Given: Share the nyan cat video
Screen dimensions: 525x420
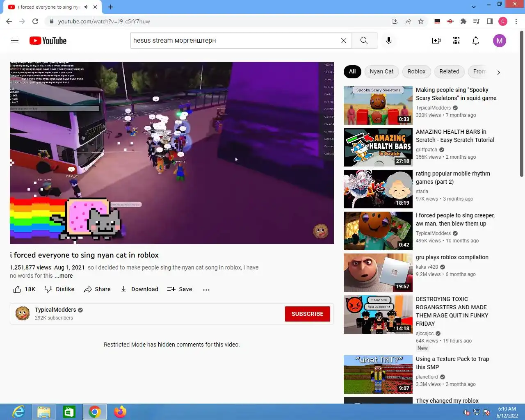Looking at the screenshot, I should tap(97, 289).
